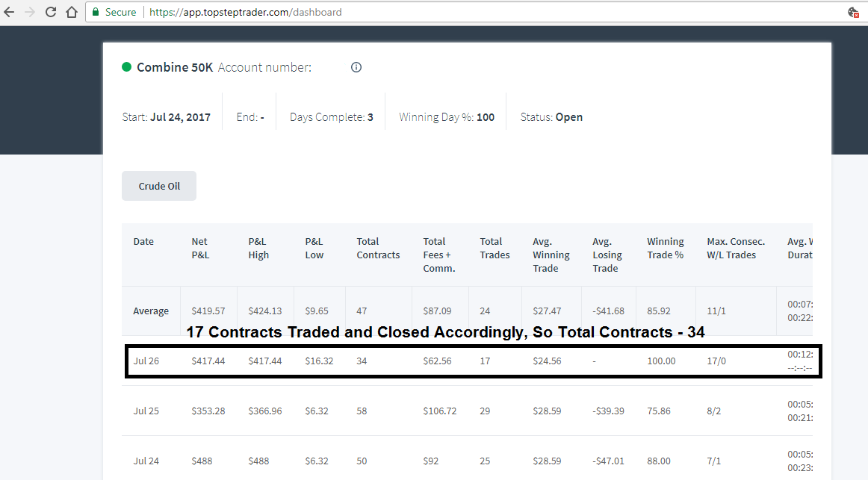The height and width of the screenshot is (480, 868).
Task: Select the Jul 26 date cell
Action: click(146, 361)
